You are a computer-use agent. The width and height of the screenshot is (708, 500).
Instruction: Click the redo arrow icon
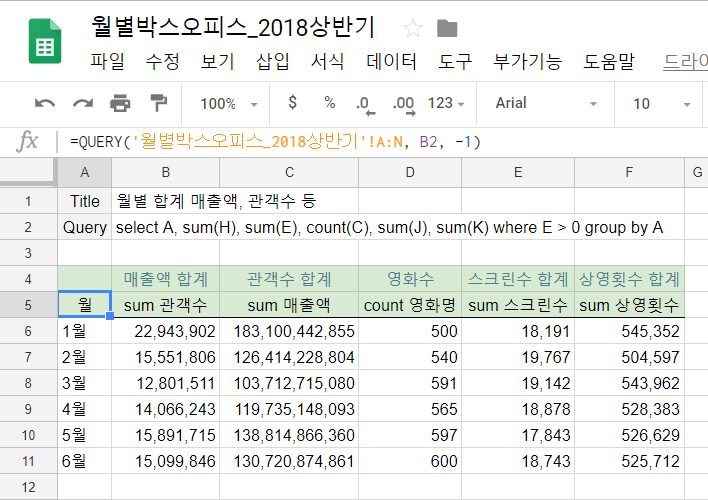click(x=83, y=104)
